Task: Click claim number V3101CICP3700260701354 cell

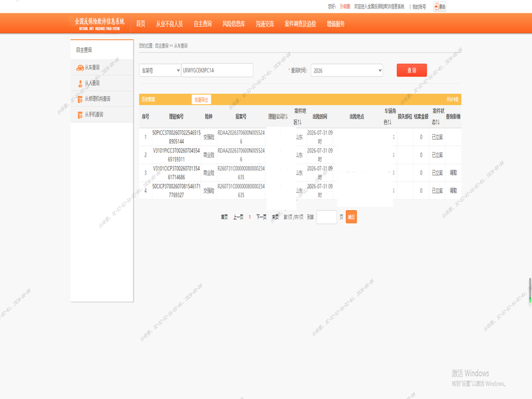Action: (x=176, y=173)
